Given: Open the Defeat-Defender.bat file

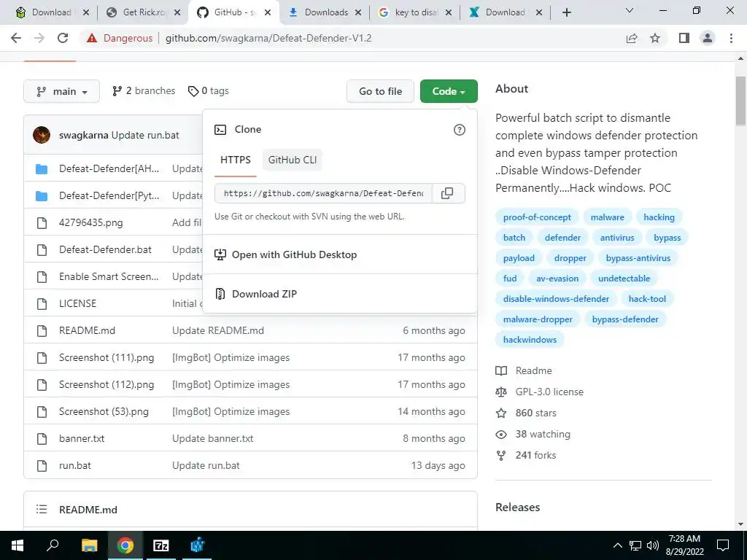Looking at the screenshot, I should tap(105, 249).
